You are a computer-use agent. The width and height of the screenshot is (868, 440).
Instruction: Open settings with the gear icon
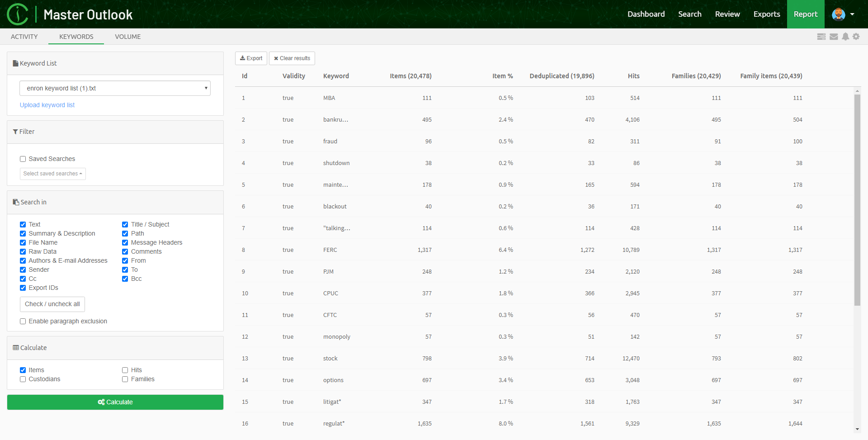856,37
